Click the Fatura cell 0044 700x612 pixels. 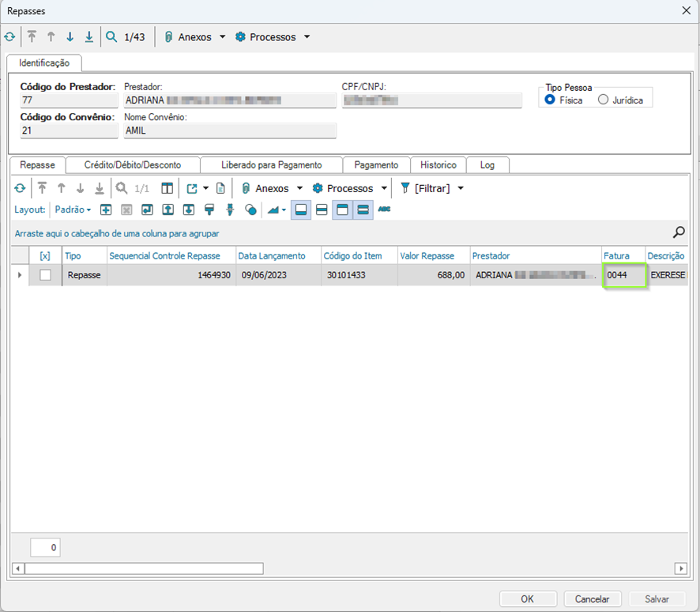pos(623,275)
